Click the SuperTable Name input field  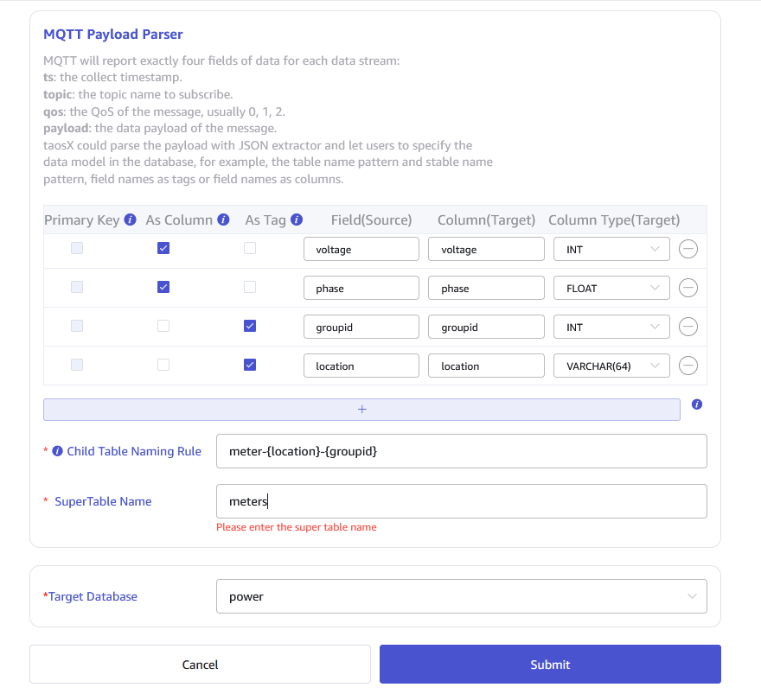pos(462,501)
